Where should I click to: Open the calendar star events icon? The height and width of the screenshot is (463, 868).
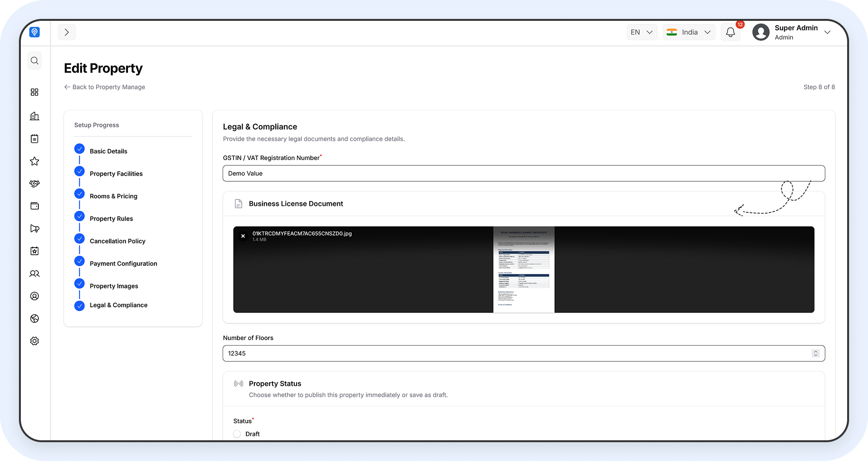pos(35,251)
